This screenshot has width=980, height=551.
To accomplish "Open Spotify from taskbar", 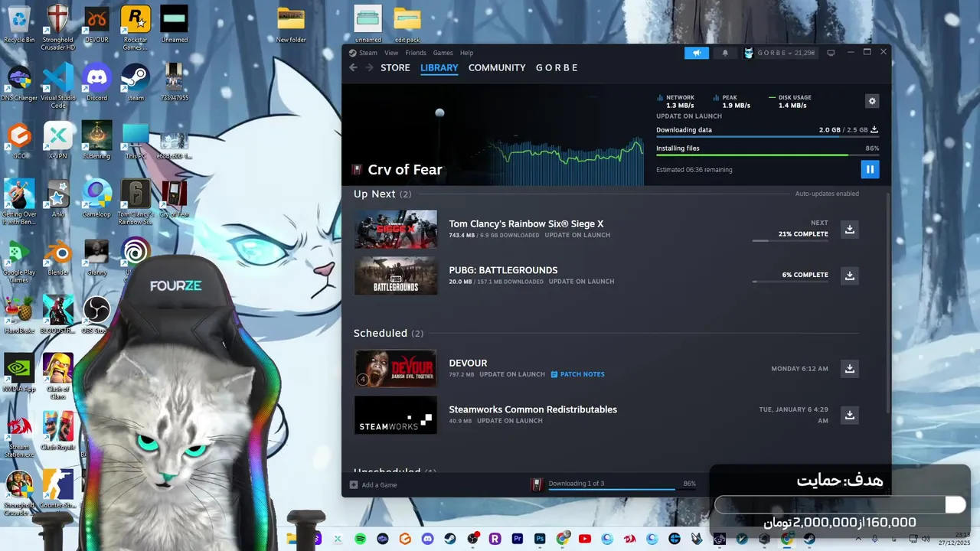I will (361, 539).
